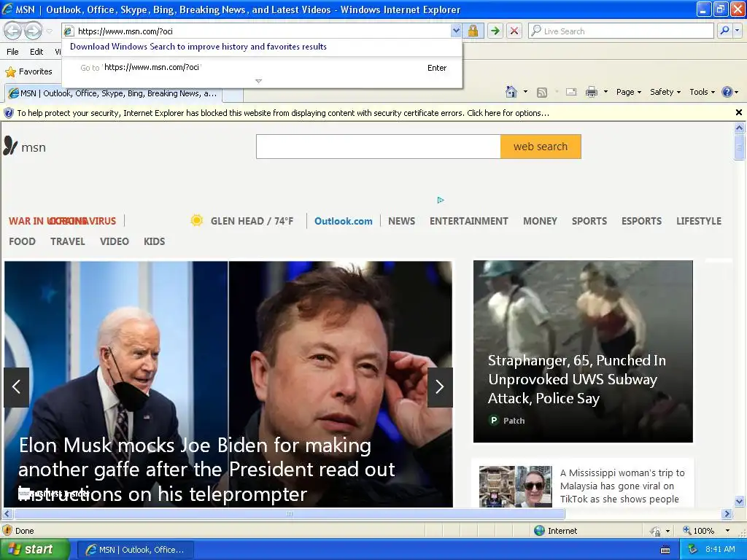Go to the FOOD section
Screen dimensions: 747x560
[22, 241]
